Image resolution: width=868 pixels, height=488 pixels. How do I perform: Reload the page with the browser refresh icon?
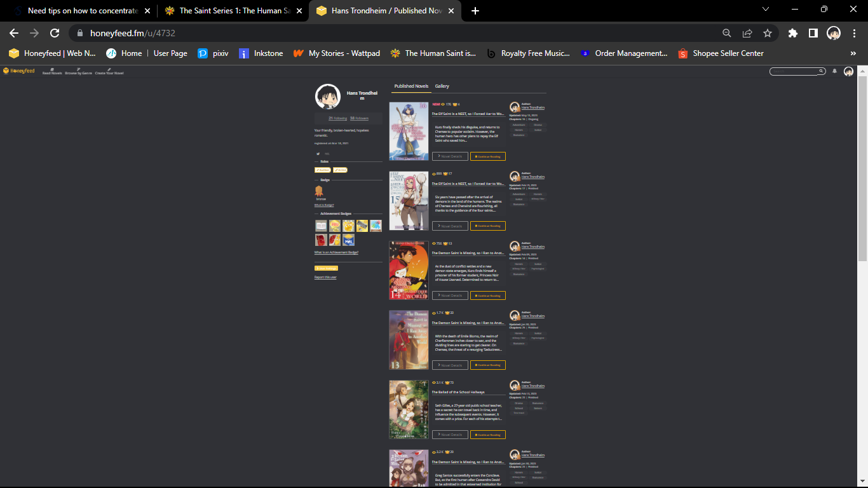click(x=55, y=33)
